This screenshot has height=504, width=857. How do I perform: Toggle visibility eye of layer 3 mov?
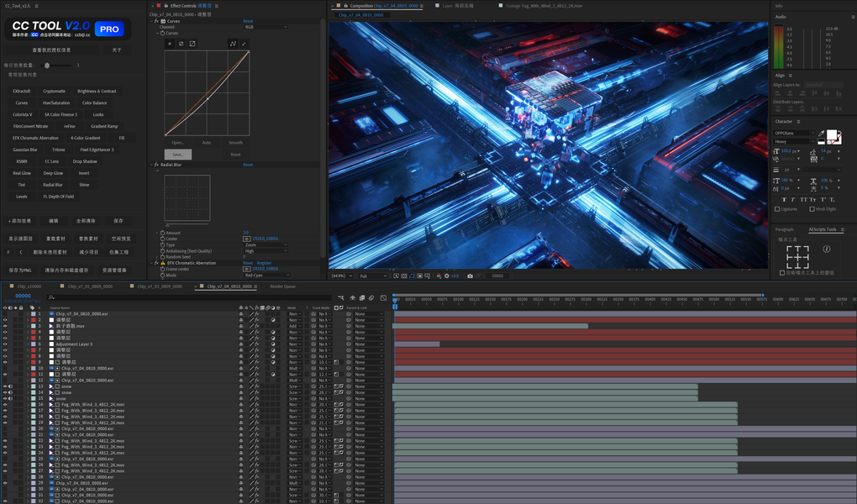[x=5, y=326]
